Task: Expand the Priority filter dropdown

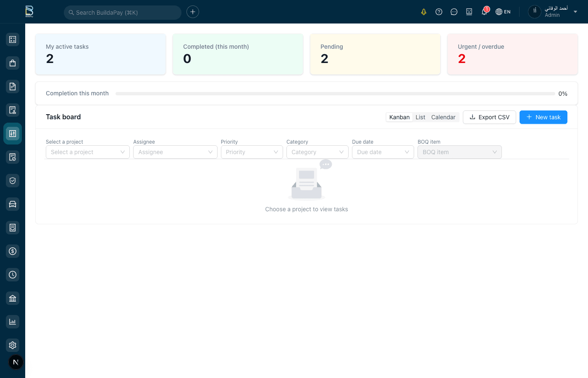Action: tap(252, 152)
